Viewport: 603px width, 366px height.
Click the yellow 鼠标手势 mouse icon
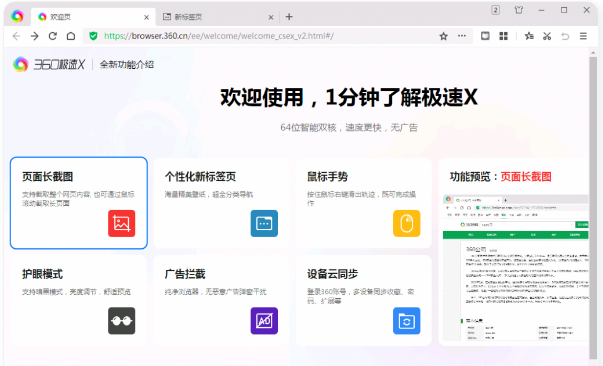tap(406, 223)
